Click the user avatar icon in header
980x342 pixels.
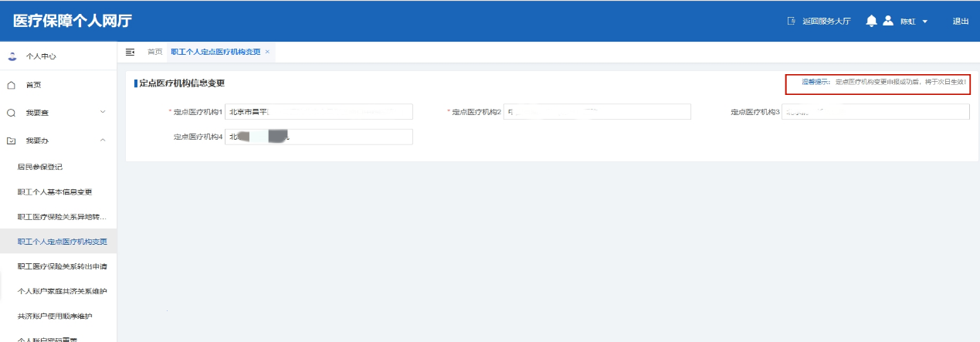tap(888, 21)
